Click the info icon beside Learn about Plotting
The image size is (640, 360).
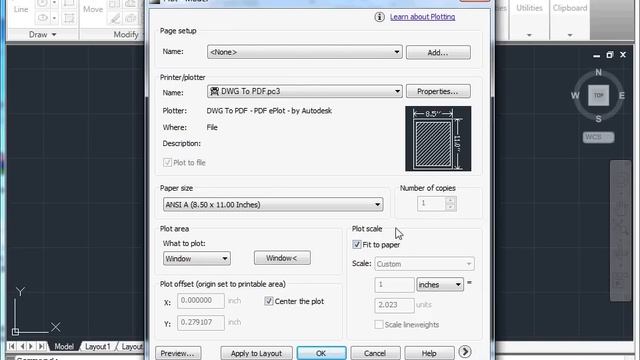pyautogui.click(x=379, y=17)
